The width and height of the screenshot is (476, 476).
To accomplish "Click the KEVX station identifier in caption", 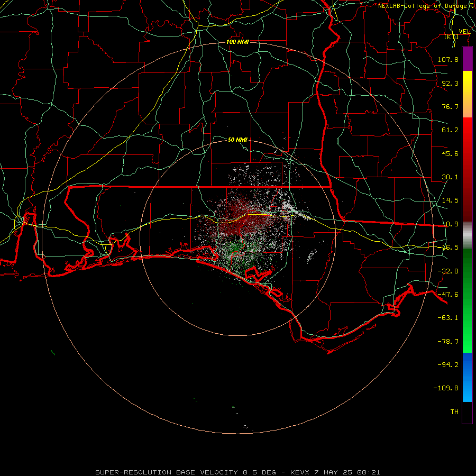I will coord(300,472).
